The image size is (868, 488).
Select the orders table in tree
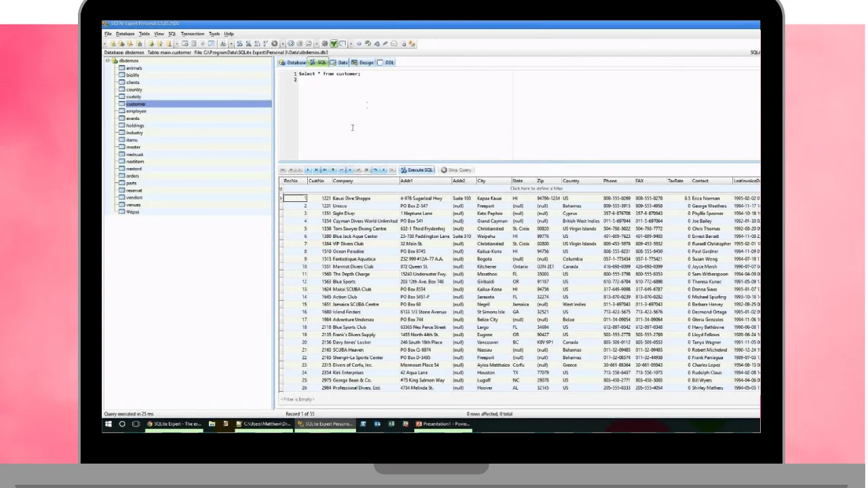pos(132,176)
